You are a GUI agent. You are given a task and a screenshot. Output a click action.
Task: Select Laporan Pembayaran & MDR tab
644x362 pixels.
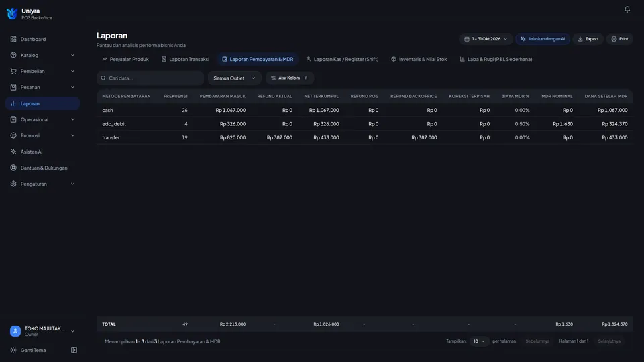(x=258, y=59)
